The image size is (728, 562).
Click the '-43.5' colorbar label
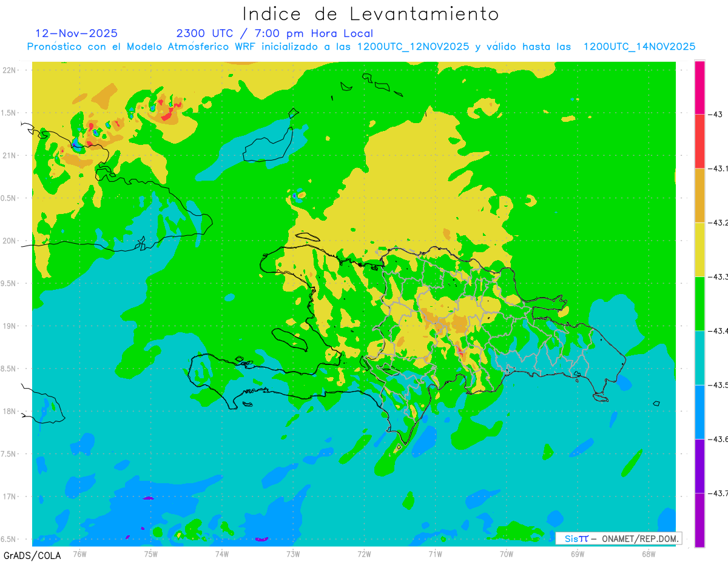(717, 385)
